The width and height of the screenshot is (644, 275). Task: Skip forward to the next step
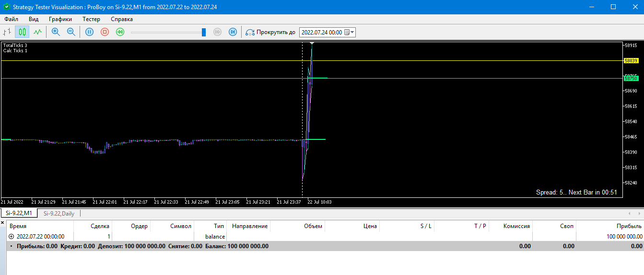tap(233, 32)
